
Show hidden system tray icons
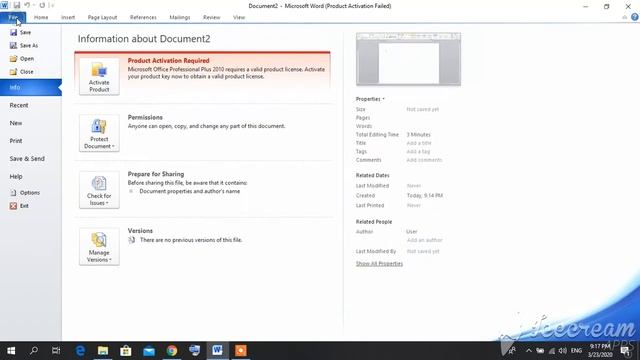(x=529, y=351)
